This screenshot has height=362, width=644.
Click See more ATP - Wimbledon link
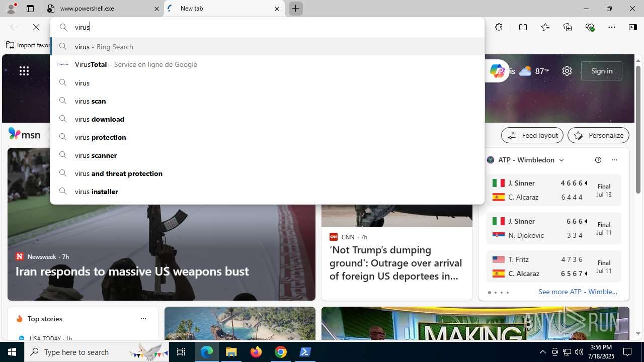click(x=578, y=292)
